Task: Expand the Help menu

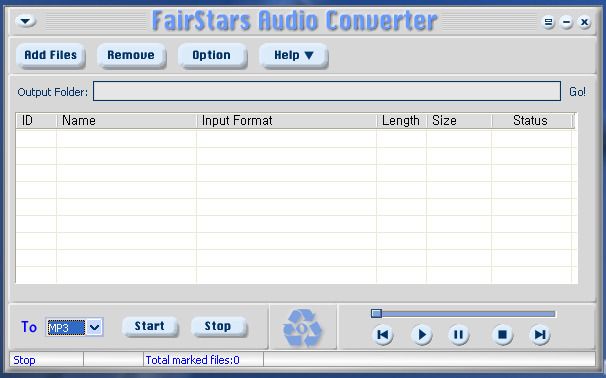Action: pos(293,55)
